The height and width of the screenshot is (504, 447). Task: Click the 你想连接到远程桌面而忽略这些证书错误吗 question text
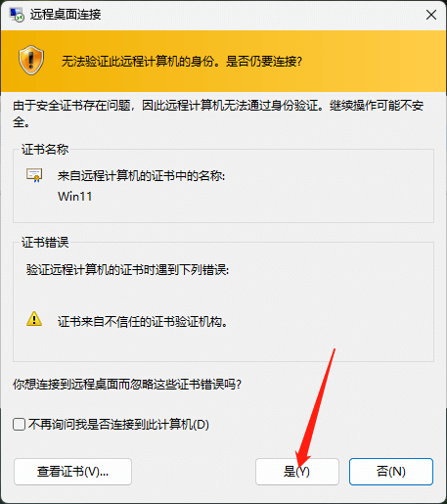click(127, 385)
